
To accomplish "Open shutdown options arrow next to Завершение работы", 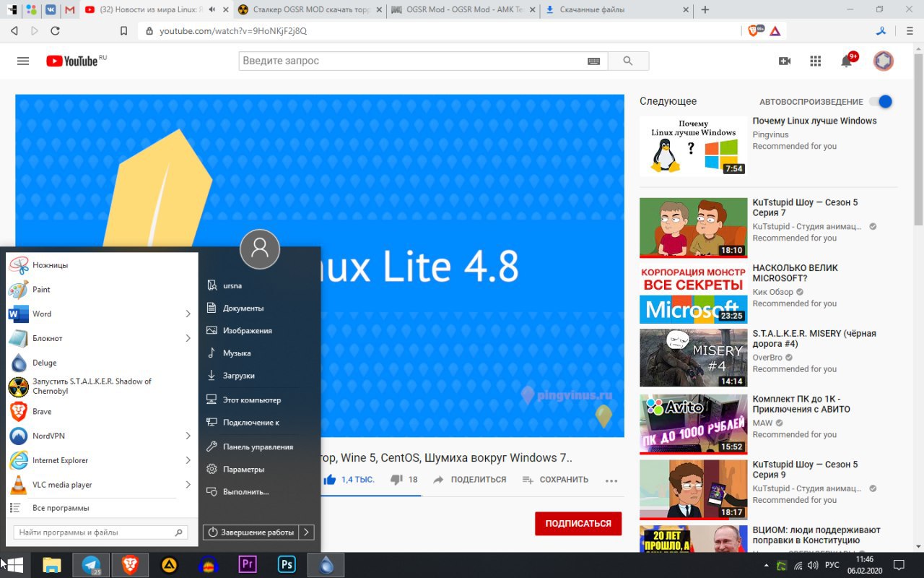I will point(306,532).
